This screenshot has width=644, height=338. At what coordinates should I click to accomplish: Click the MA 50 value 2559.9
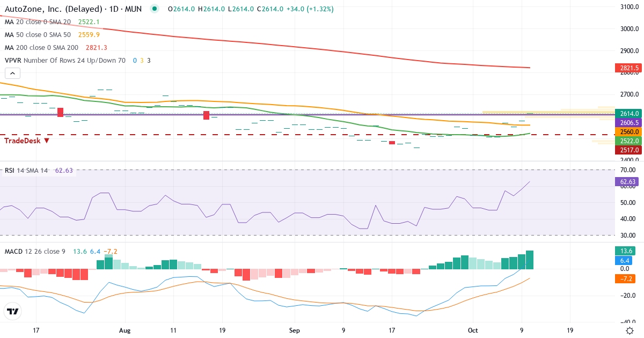(89, 35)
